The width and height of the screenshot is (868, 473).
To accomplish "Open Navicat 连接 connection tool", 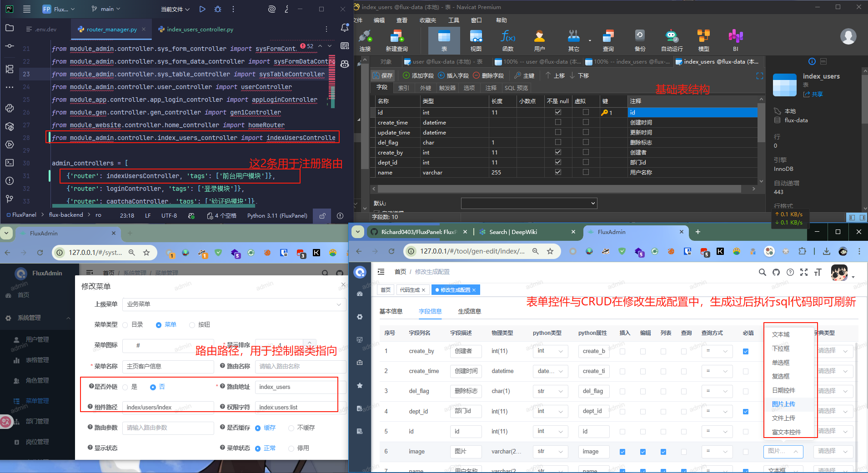I will point(365,40).
